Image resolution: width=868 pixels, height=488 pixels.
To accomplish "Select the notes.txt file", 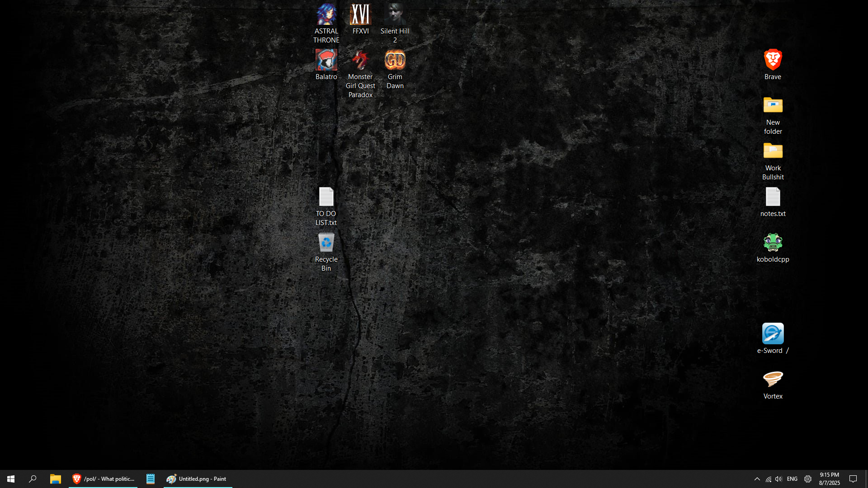I will coord(773,202).
